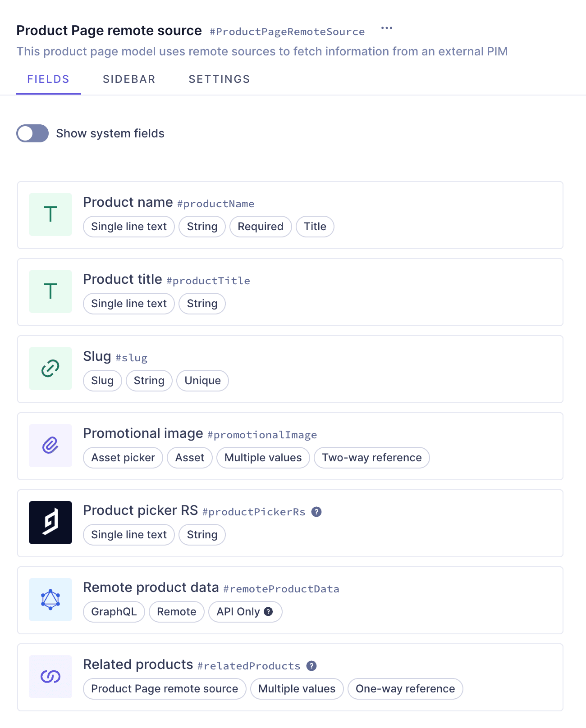Screen dimensions: 586x728
Task: Open the model options via the ellipsis menu
Action: 387,28
